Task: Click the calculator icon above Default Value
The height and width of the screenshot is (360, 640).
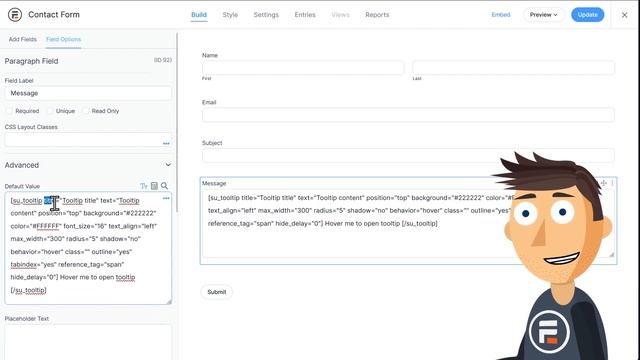Action: 154,186
